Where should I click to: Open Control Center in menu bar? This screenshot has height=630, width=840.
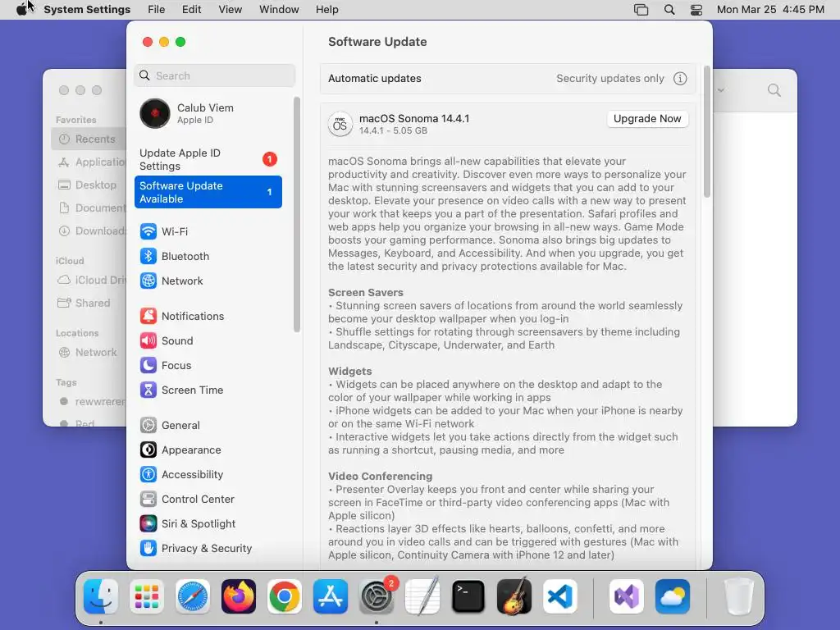pos(696,10)
